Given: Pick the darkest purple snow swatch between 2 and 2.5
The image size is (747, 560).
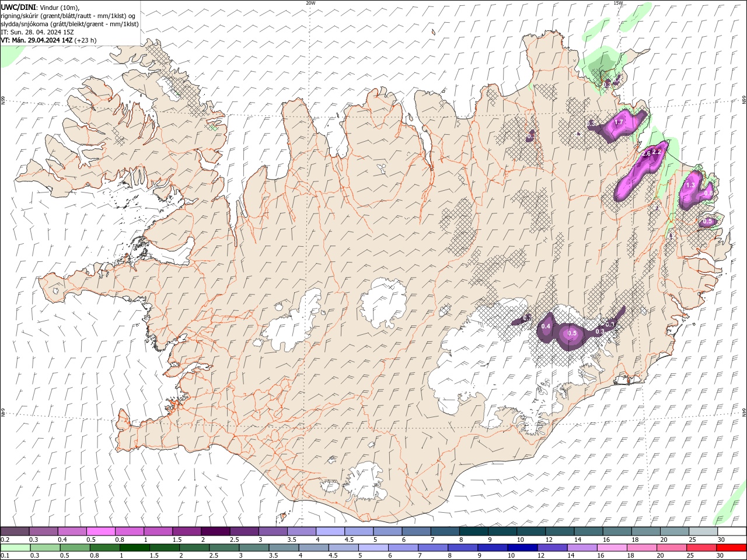Looking at the screenshot, I should click(215, 531).
